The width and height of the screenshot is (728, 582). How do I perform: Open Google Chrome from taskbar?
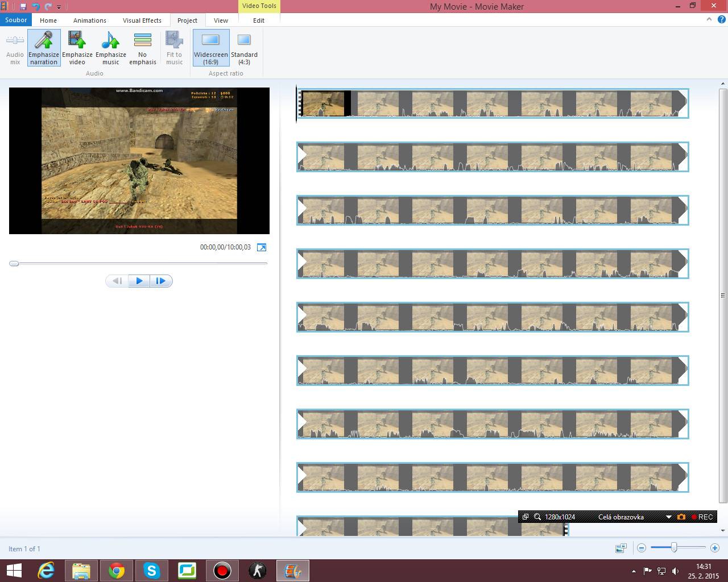point(117,571)
